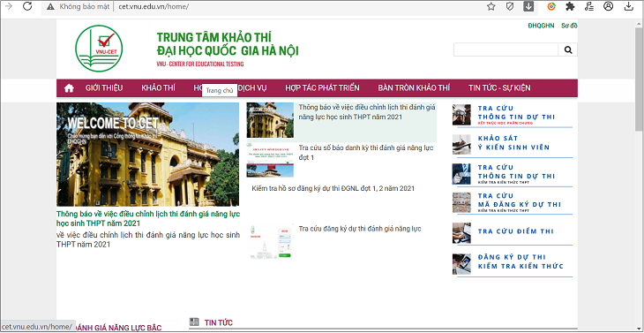Image resolution: width=644 pixels, height=333 pixels.
Task: Open the KHẢO THÍ menu
Action: tap(158, 88)
